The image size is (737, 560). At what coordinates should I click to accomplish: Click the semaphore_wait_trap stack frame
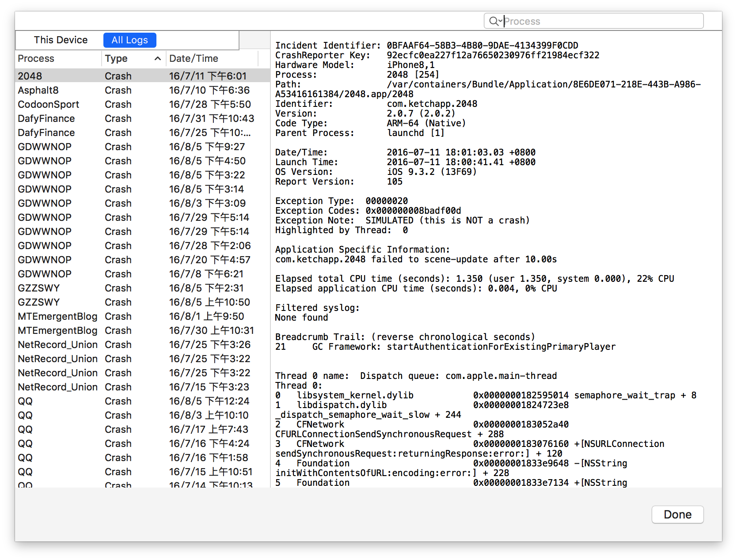486,395
